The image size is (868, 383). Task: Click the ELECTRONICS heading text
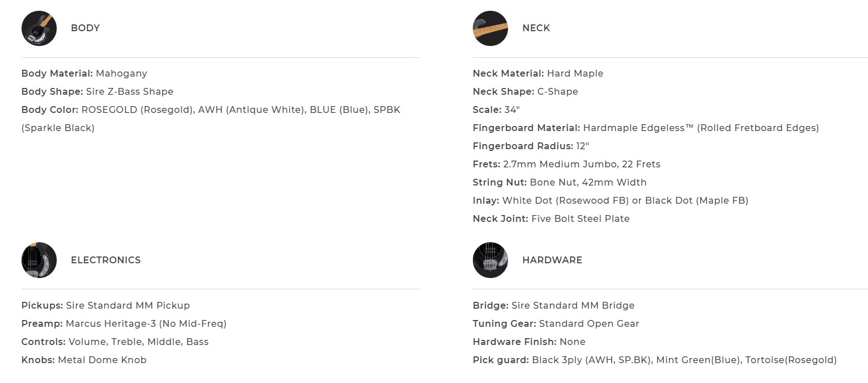coord(105,260)
